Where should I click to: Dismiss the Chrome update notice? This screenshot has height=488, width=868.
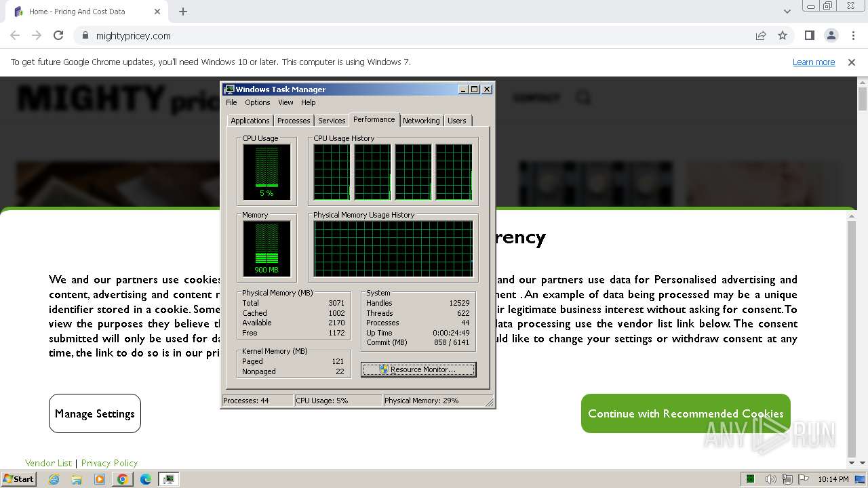(x=852, y=62)
